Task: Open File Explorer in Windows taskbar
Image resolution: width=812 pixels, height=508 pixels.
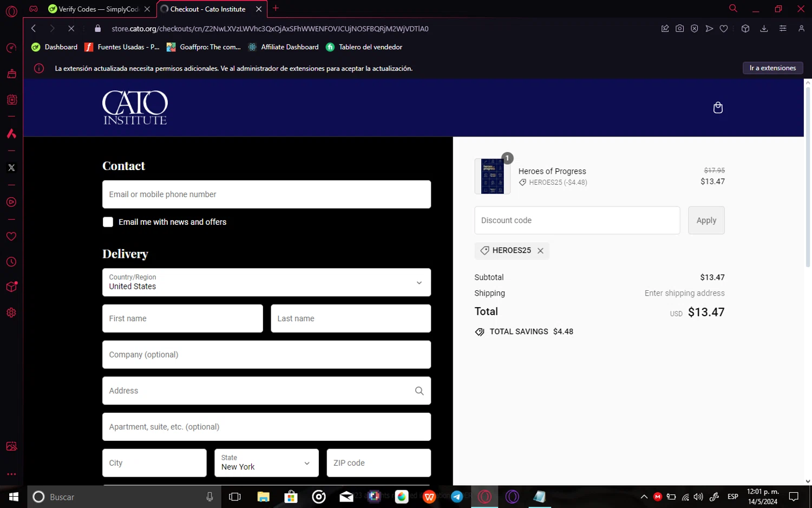Action: 263,497
